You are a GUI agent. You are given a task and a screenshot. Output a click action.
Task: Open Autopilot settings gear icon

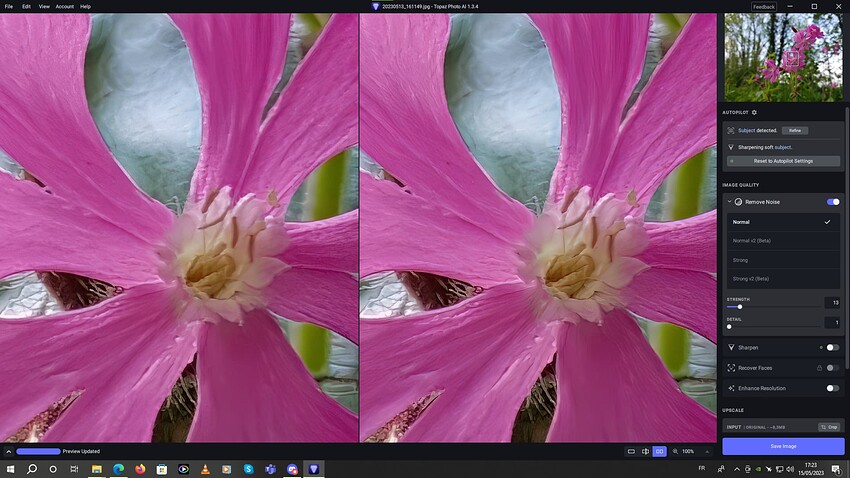pyautogui.click(x=754, y=112)
